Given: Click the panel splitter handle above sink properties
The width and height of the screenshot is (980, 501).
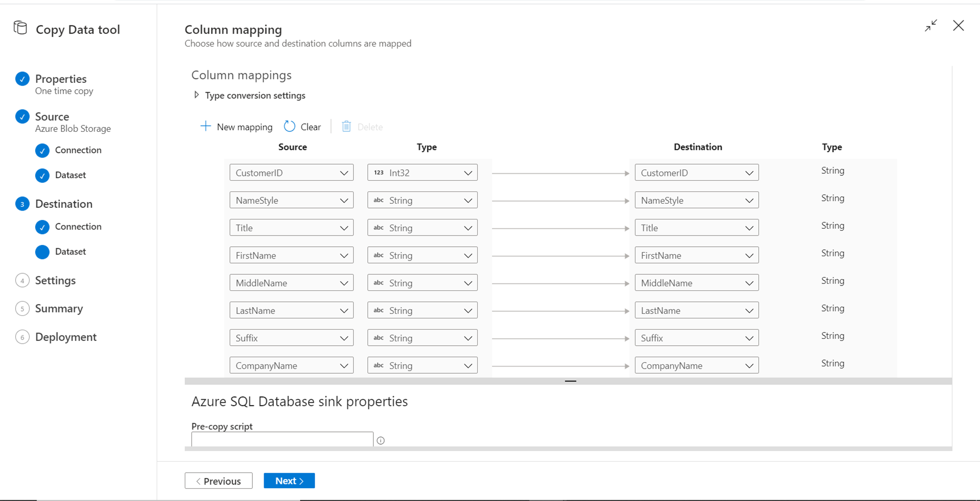Looking at the screenshot, I should click(x=570, y=381).
